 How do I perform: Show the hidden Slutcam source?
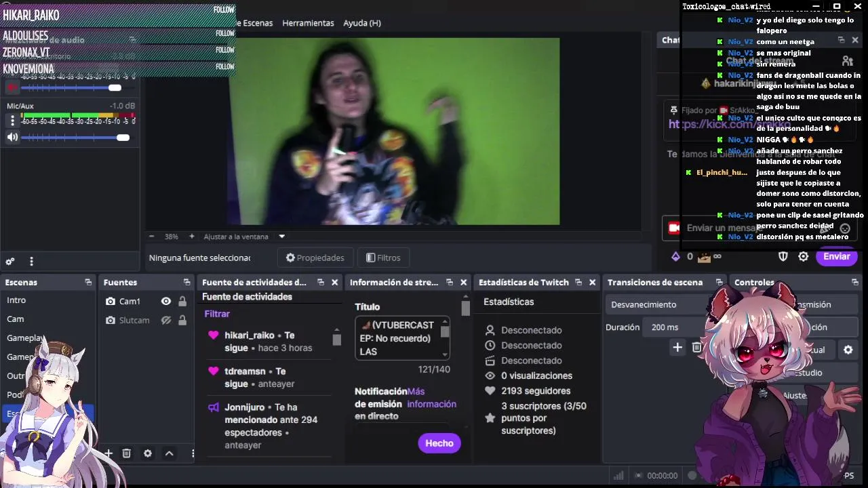(x=166, y=320)
